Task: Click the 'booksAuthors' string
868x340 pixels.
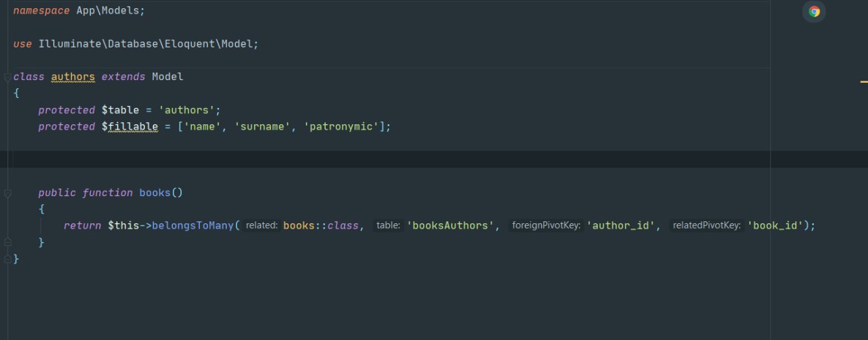Action: click(450, 225)
